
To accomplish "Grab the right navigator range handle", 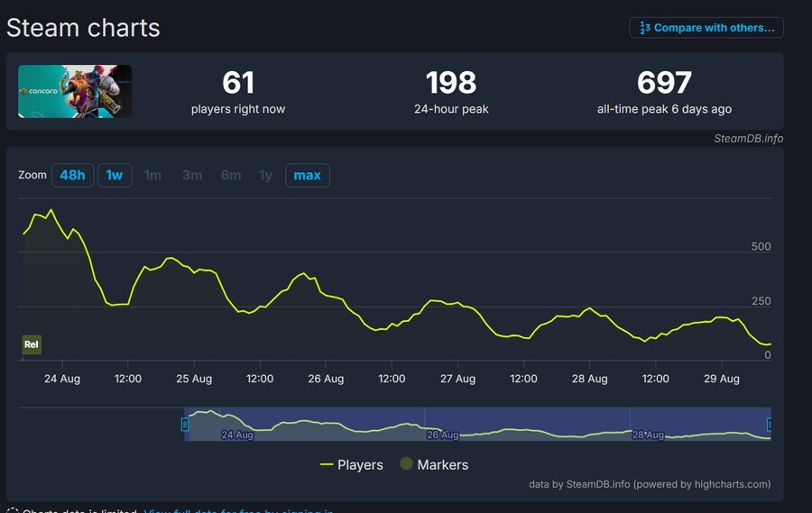I will (770, 425).
